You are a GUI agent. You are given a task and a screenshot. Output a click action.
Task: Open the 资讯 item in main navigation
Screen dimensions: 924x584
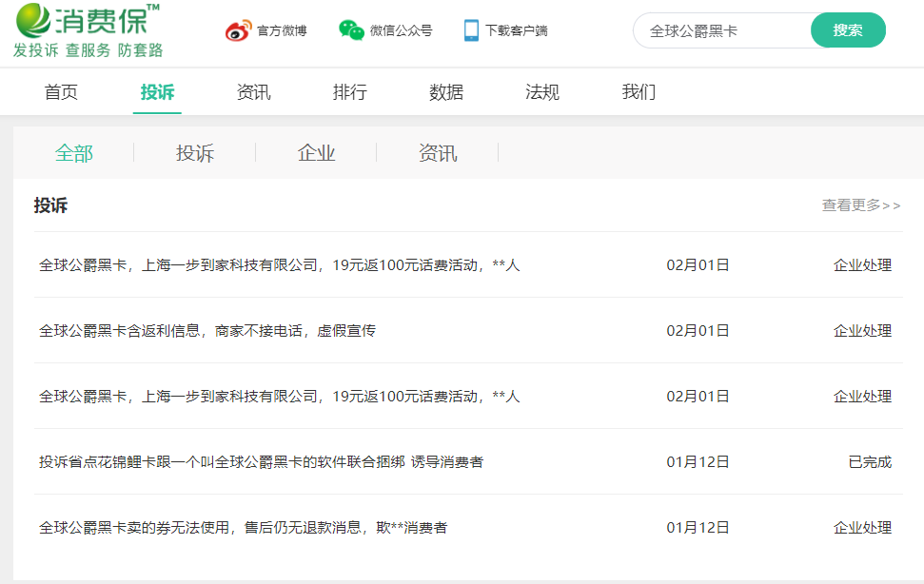point(253,92)
